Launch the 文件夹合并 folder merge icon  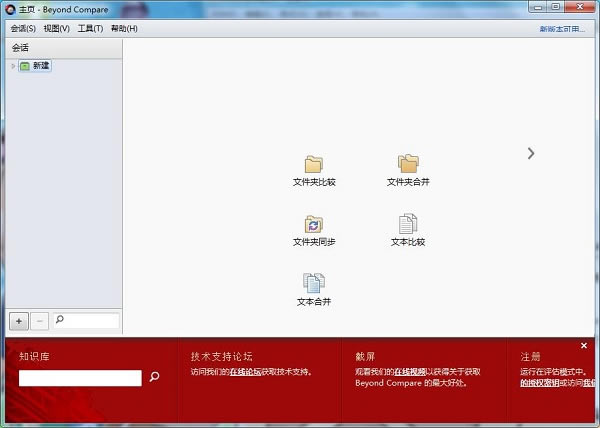(x=408, y=165)
